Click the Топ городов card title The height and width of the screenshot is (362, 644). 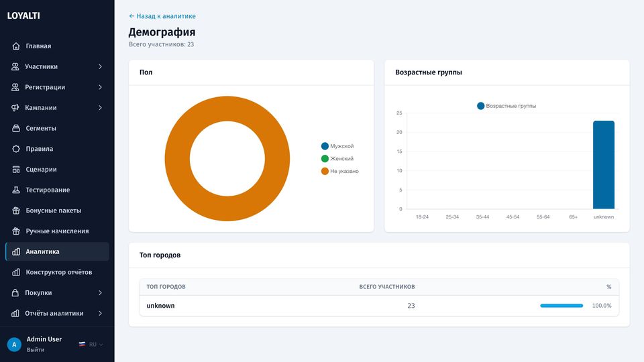pyautogui.click(x=160, y=255)
